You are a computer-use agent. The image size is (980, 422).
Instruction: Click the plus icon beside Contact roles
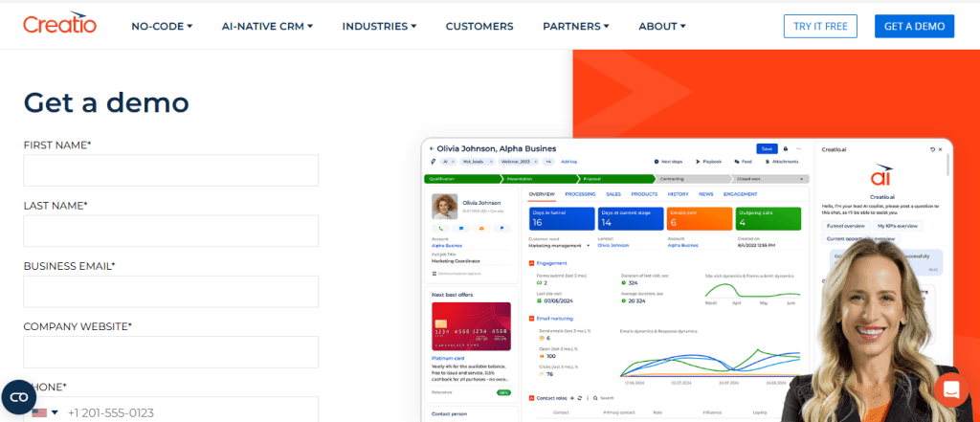click(x=572, y=398)
